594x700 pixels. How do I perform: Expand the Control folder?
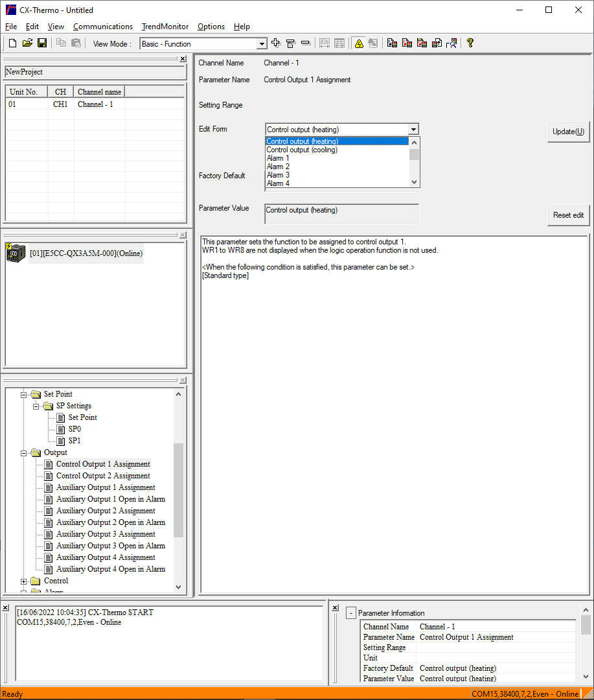pyautogui.click(x=24, y=581)
